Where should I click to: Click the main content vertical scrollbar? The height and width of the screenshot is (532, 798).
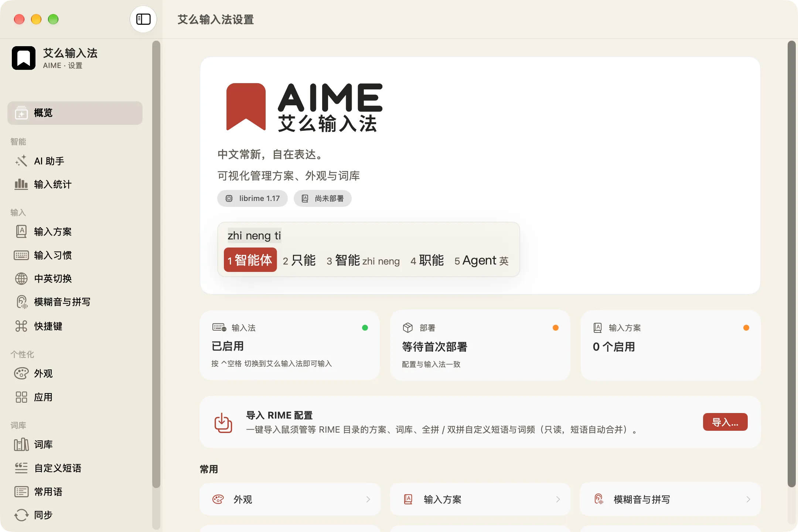791,264
